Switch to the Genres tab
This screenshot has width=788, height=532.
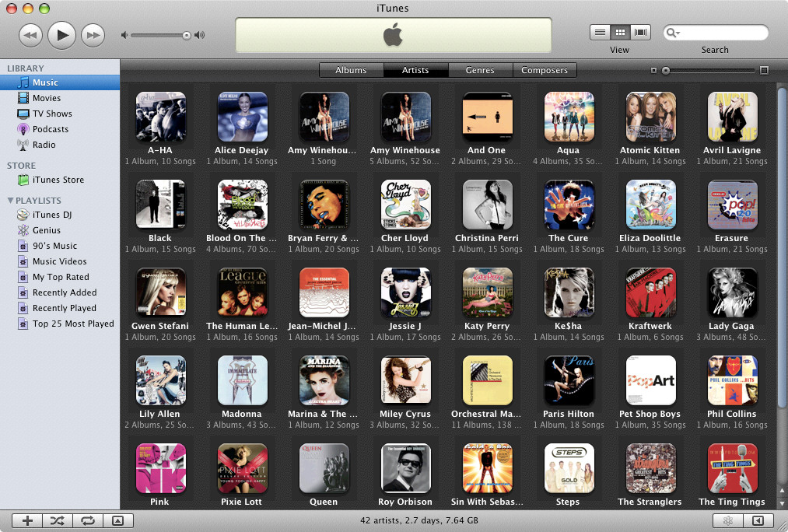coord(480,70)
